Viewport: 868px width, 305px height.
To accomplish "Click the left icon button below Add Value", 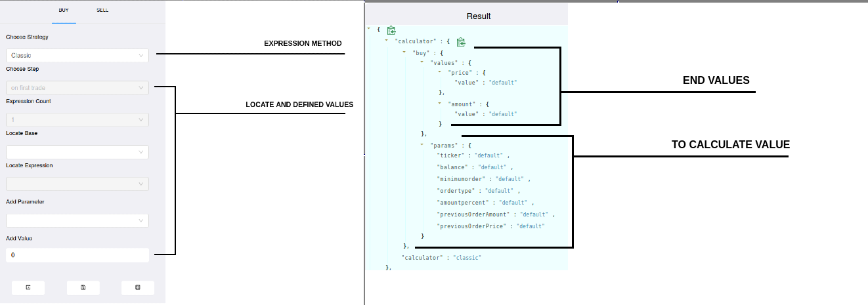I will pos(28,287).
